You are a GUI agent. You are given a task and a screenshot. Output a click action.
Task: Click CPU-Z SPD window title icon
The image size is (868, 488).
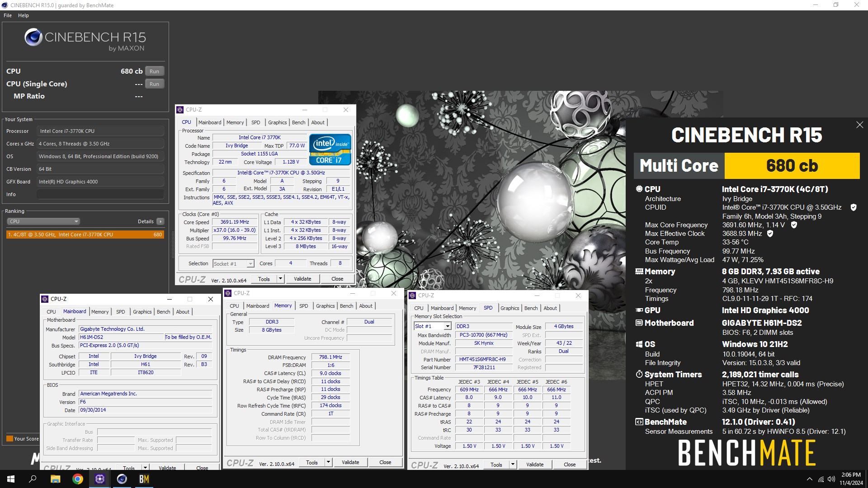point(412,296)
